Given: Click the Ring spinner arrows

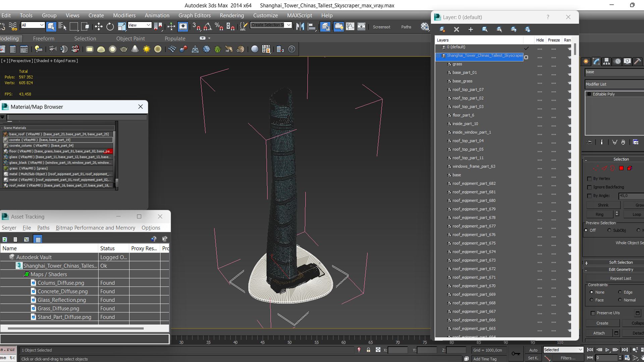Looking at the screenshot, I should pyautogui.click(x=616, y=214).
